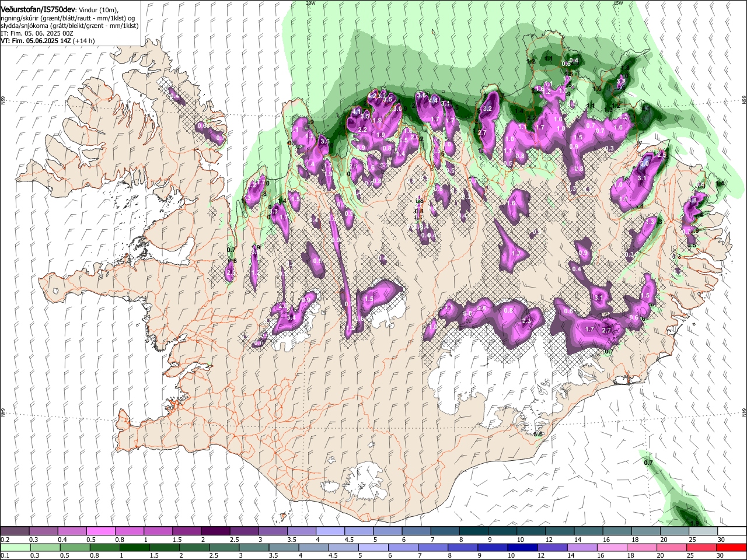The image size is (747, 560).
Task: Pick the 0.2–0.3 dusky purple snow swatch
Action: 15,531
